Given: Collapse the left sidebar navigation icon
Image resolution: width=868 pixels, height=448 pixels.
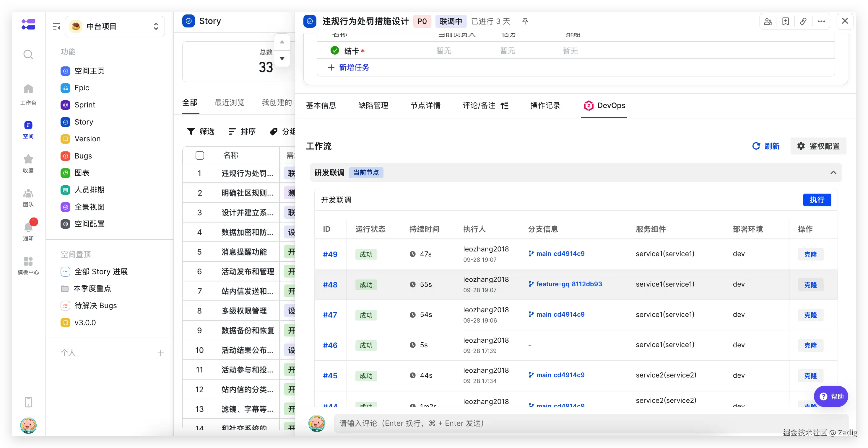Looking at the screenshot, I should tap(57, 27).
